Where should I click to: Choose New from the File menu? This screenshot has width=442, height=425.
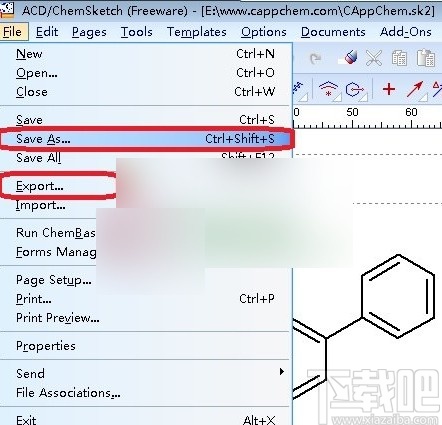[x=146, y=54]
